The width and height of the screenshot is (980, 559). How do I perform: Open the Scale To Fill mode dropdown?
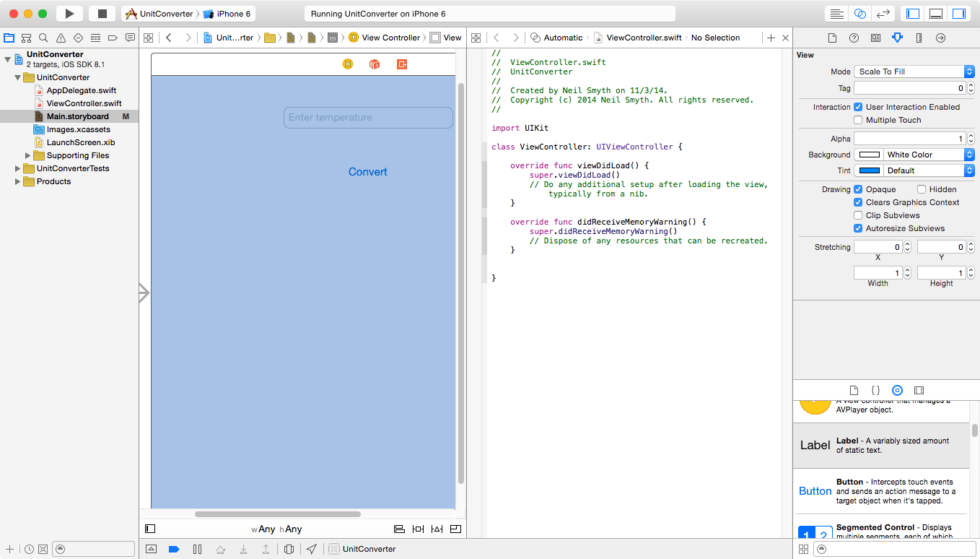coord(913,71)
